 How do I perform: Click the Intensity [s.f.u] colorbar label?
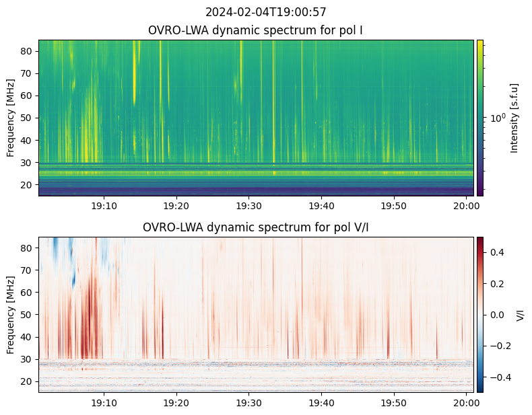click(514, 118)
